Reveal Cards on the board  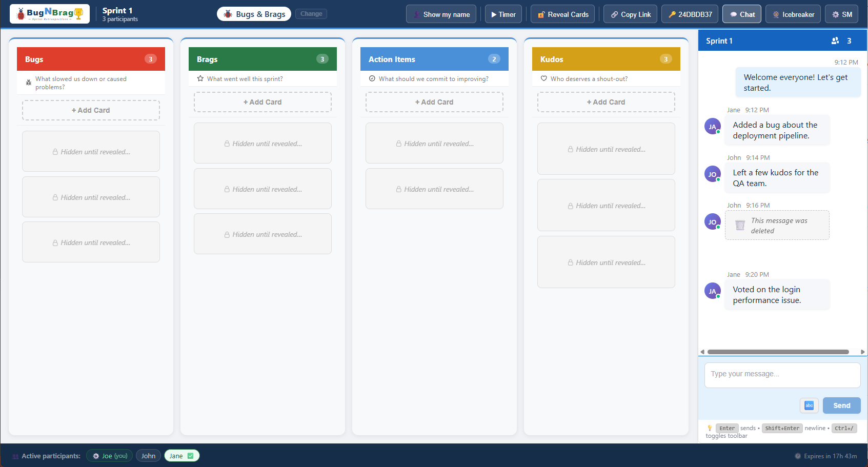click(x=563, y=14)
